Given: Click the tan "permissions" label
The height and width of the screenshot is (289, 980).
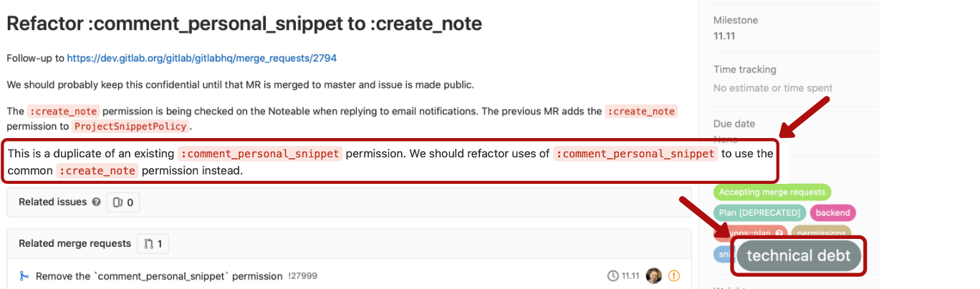Looking at the screenshot, I should [821, 232].
